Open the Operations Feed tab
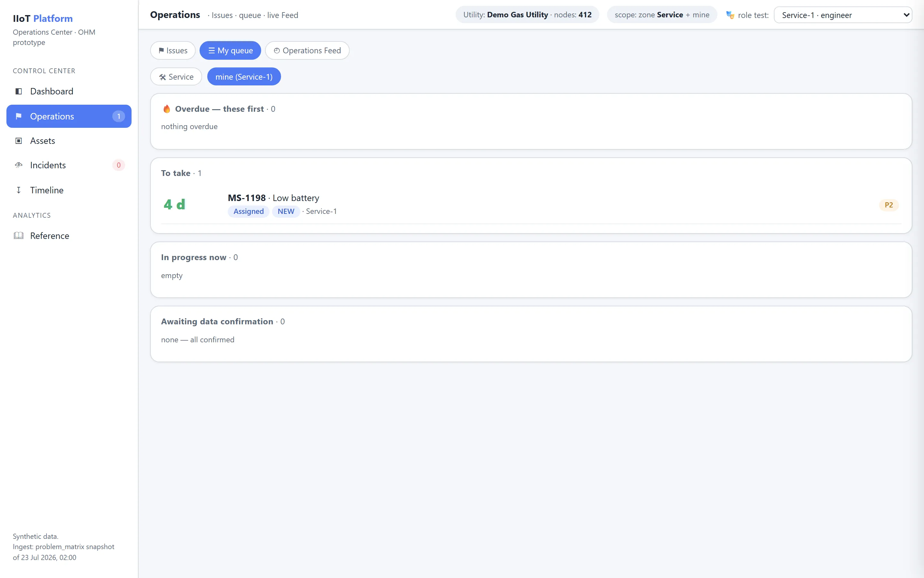924x578 pixels. tap(307, 50)
